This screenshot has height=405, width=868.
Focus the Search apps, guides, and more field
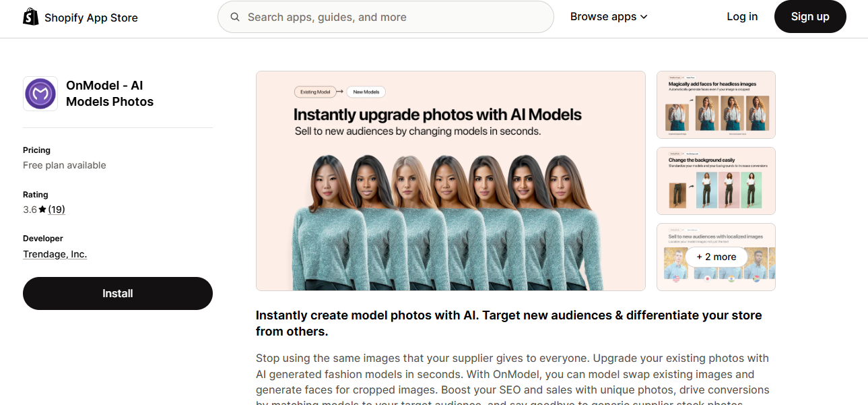(x=386, y=17)
